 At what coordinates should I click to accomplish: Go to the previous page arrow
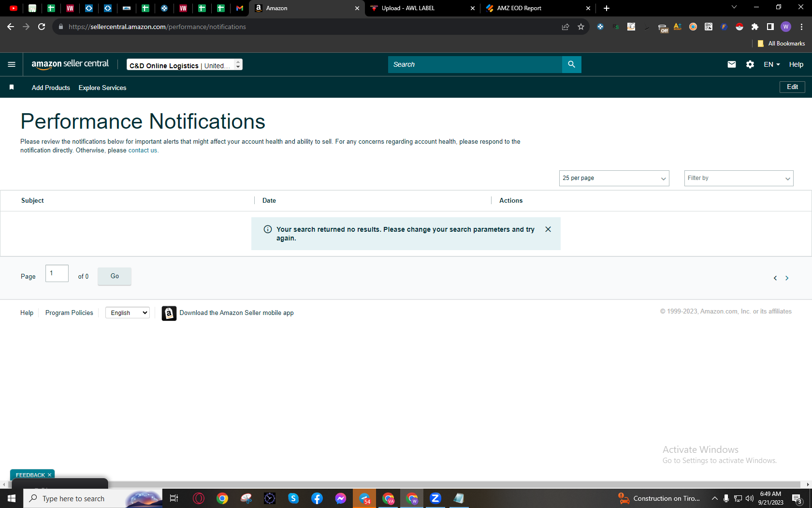pyautogui.click(x=775, y=278)
